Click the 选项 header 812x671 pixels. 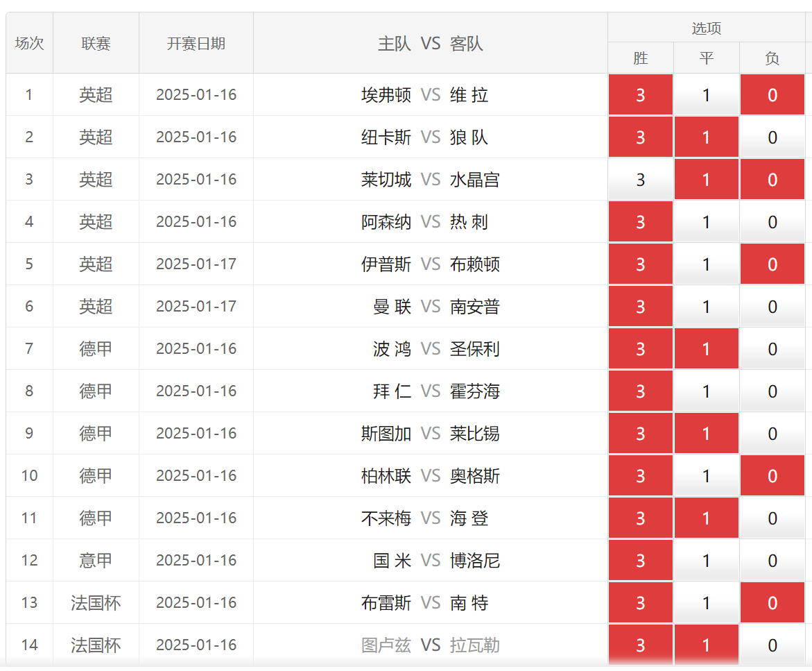click(707, 28)
